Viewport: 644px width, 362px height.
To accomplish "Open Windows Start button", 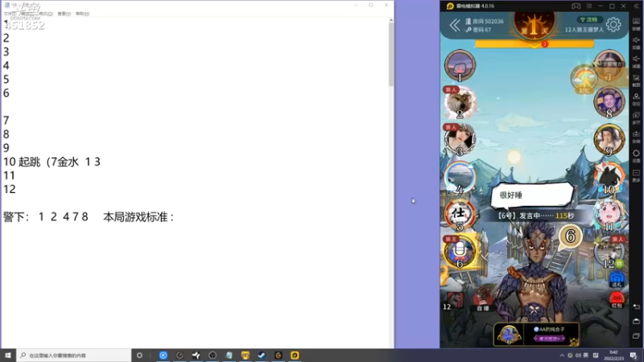I will (x=8, y=355).
